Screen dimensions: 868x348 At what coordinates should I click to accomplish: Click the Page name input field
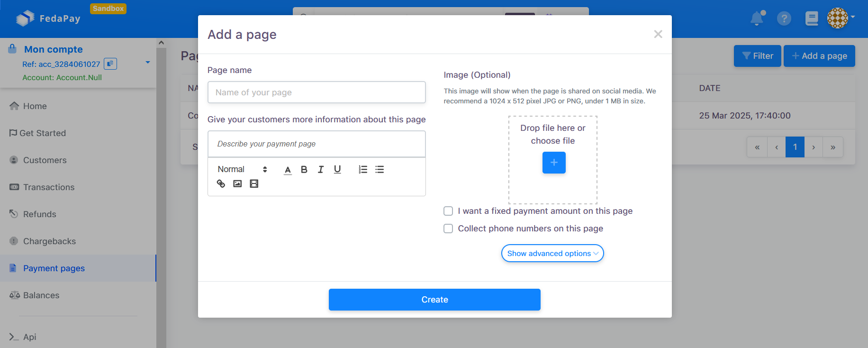(316, 92)
